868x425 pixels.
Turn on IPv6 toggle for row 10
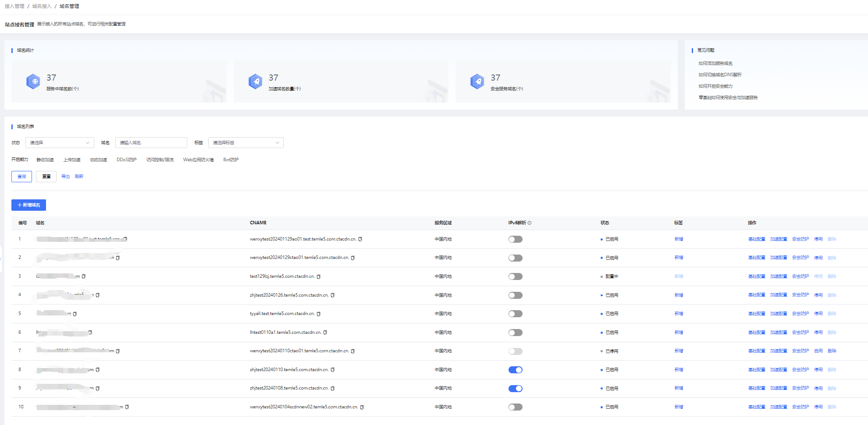(x=515, y=407)
